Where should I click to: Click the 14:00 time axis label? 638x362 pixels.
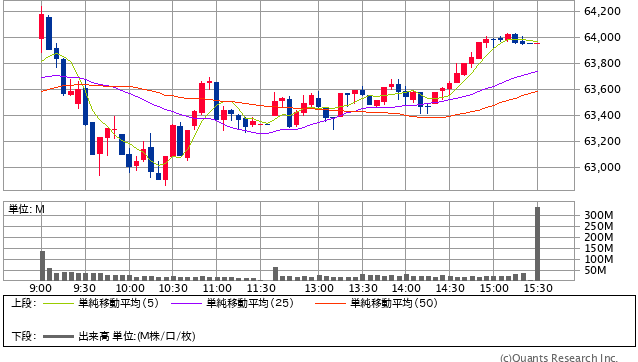(x=406, y=288)
